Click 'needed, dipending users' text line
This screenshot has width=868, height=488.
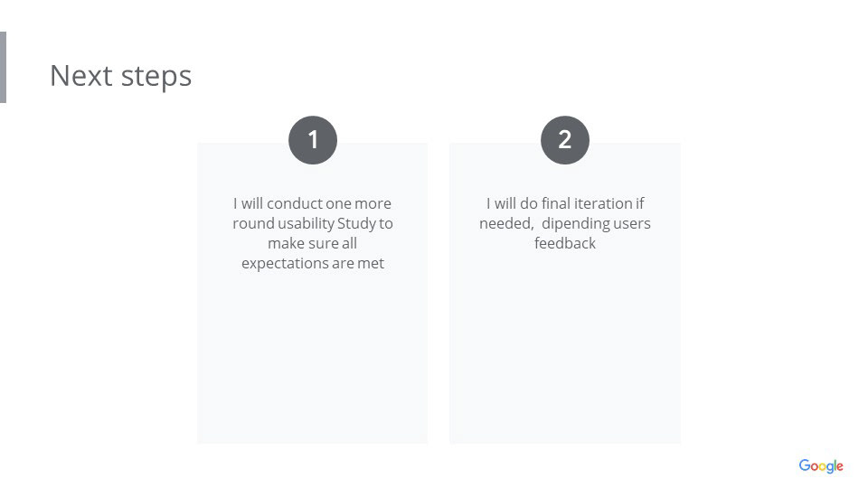point(564,223)
